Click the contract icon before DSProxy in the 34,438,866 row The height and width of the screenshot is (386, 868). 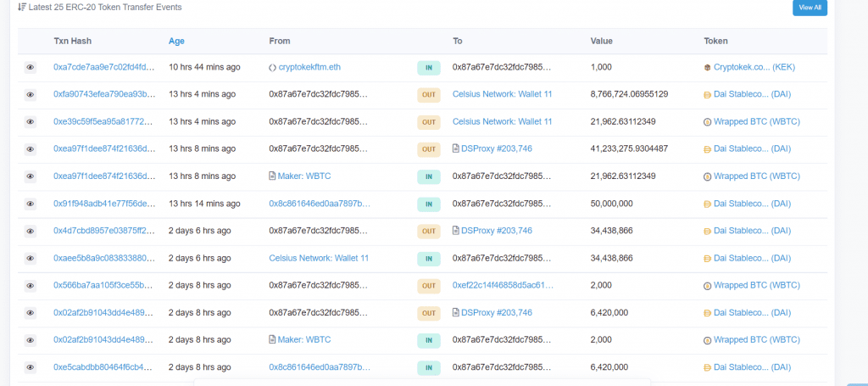pos(455,231)
